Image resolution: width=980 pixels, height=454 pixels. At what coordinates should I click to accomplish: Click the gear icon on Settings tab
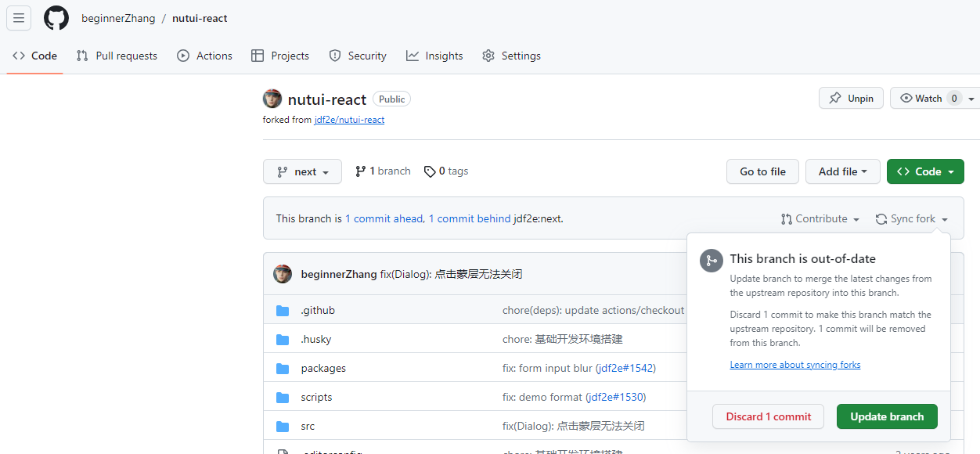coord(488,56)
